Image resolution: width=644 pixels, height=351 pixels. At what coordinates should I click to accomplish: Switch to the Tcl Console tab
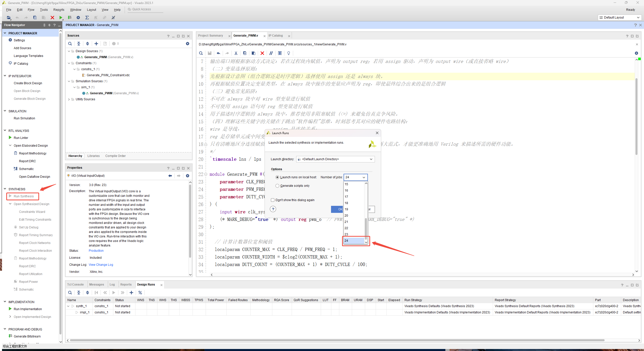(75, 285)
